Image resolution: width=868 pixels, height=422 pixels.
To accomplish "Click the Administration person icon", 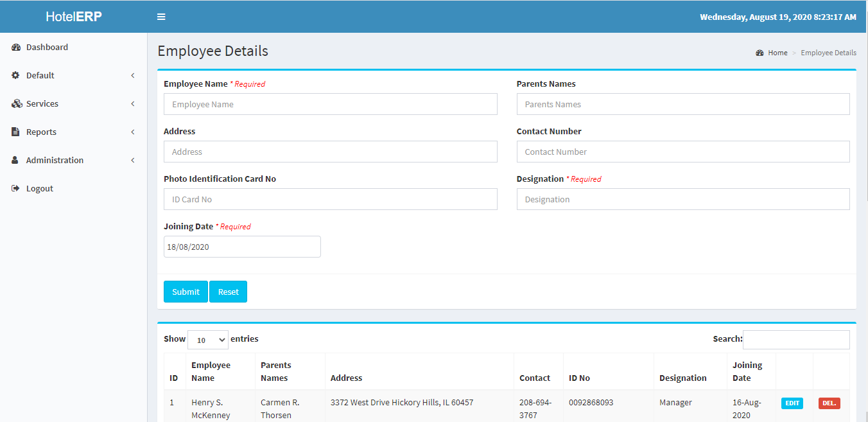I will (x=15, y=160).
